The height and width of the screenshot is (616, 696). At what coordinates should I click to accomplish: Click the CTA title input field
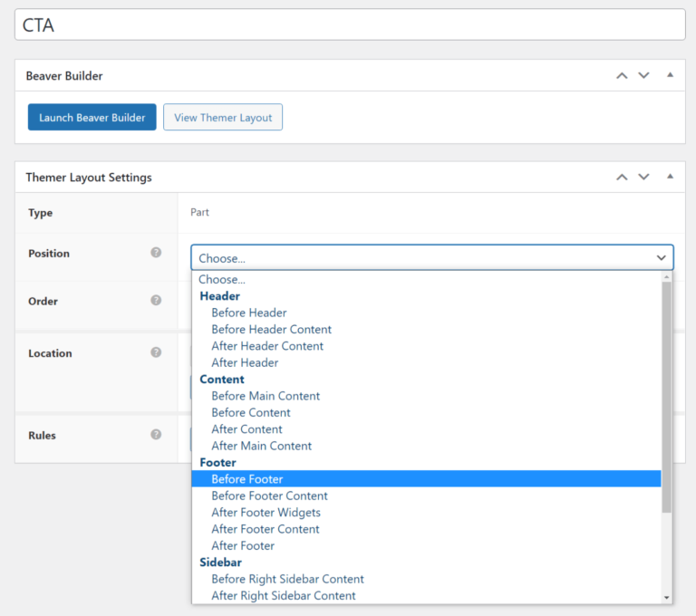point(350,25)
